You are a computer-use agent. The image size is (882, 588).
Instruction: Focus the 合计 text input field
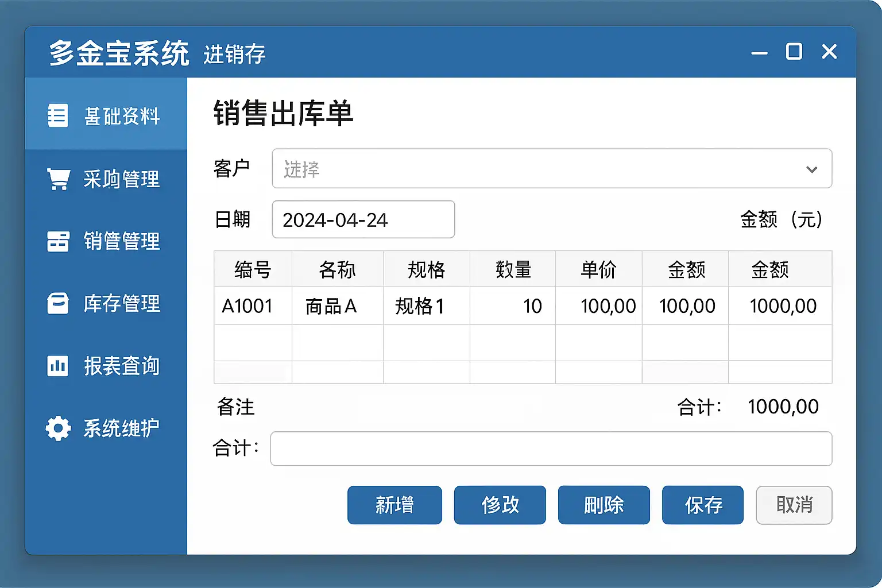551,448
